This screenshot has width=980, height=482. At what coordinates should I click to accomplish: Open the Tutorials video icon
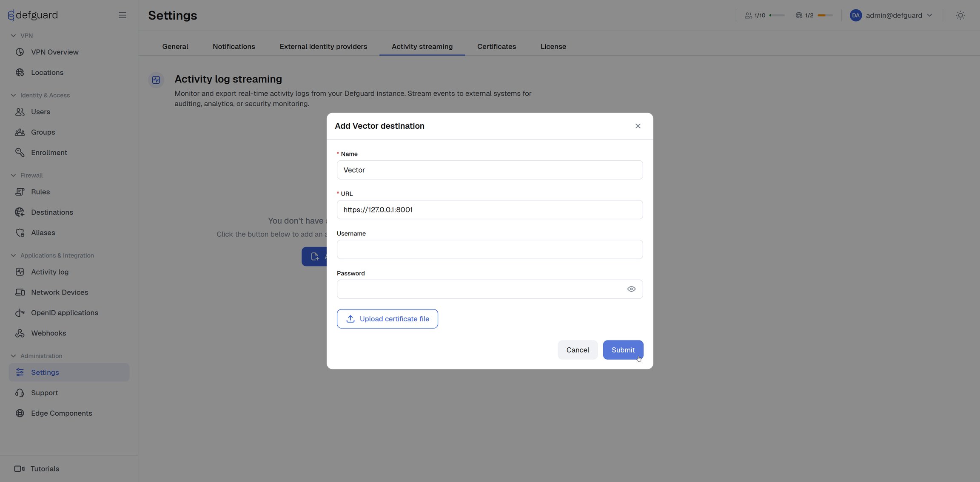point(20,469)
